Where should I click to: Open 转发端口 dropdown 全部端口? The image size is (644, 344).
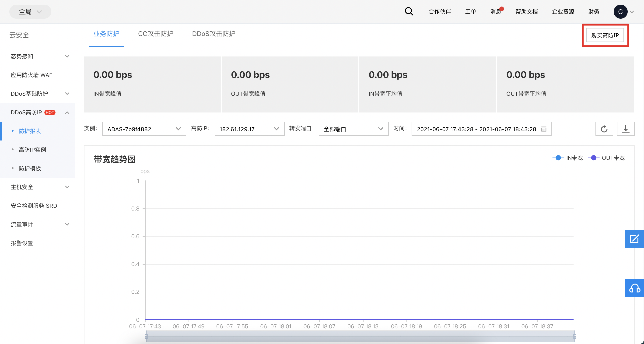coord(353,129)
